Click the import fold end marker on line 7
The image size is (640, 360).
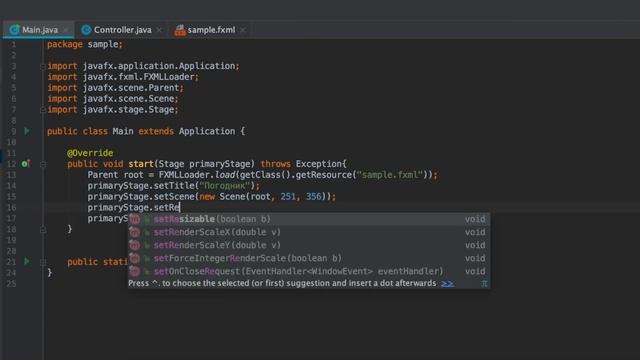click(42, 109)
